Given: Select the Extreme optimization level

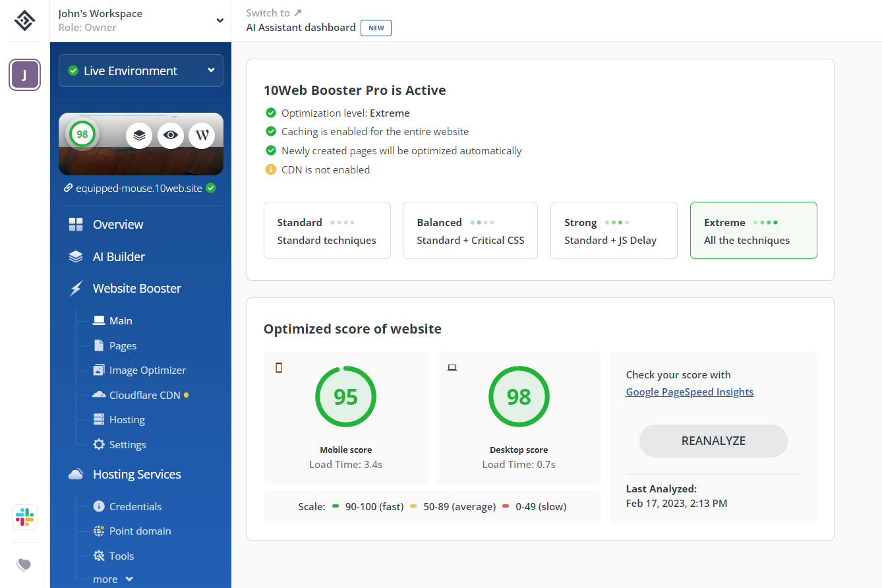Looking at the screenshot, I should tap(753, 231).
